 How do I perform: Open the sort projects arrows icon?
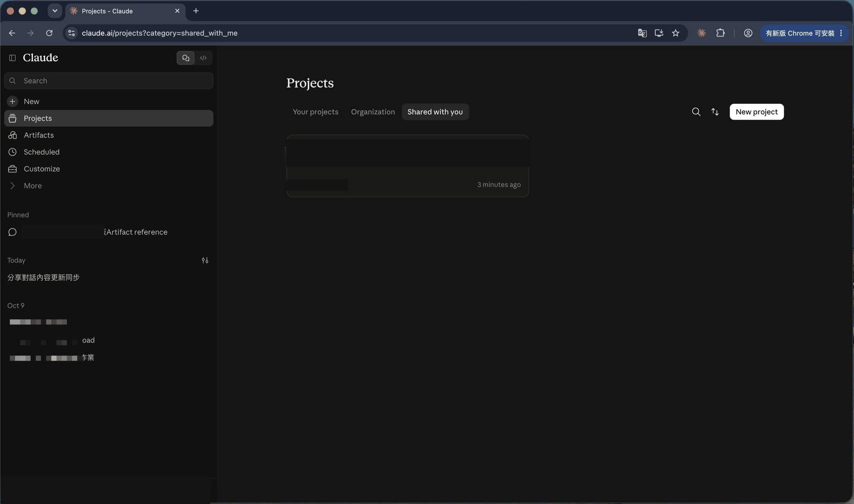click(715, 112)
